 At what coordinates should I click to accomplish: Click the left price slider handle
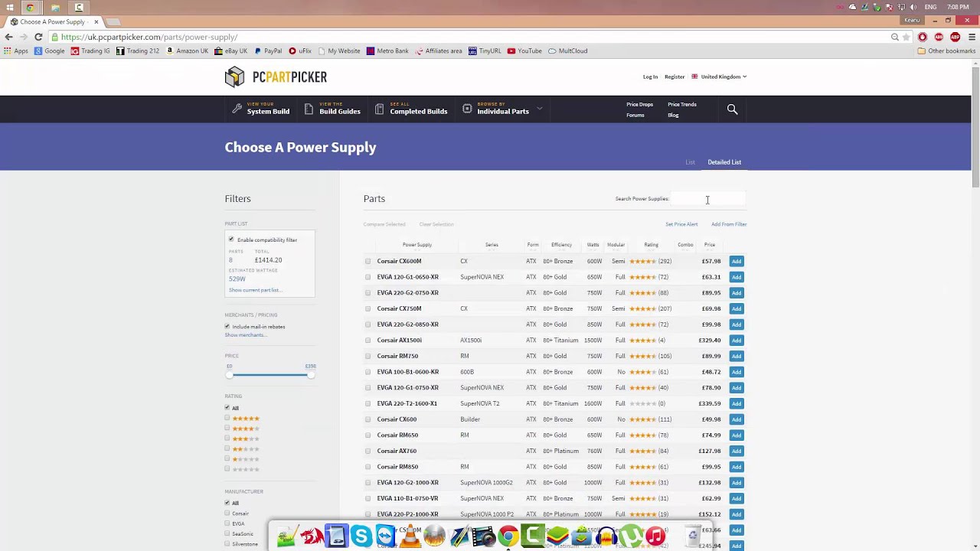tap(230, 375)
